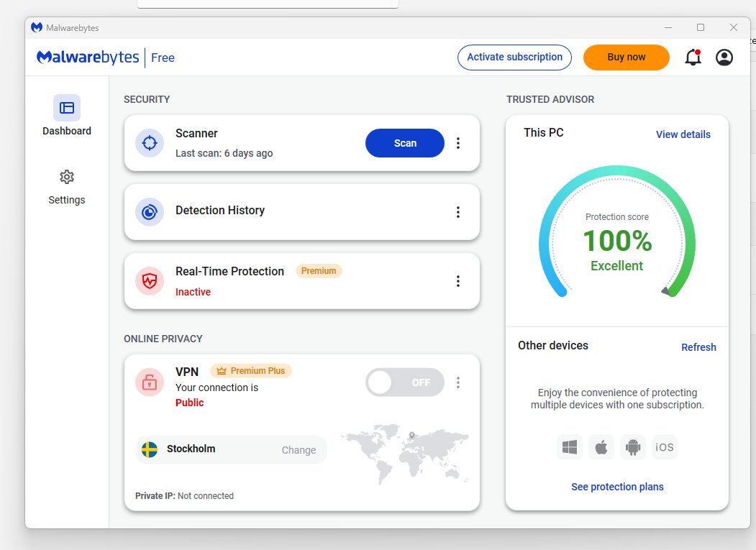Click the 100% protection score value
This screenshot has width=756, height=550.
click(x=617, y=241)
